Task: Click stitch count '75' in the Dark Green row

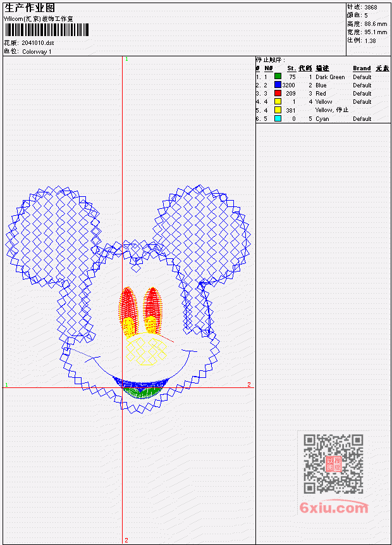Action: click(x=292, y=77)
